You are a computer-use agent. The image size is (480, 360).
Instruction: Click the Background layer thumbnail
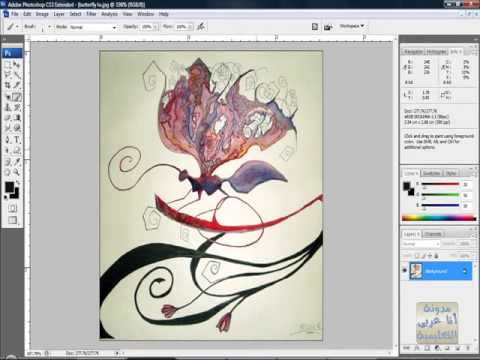pos(416,271)
